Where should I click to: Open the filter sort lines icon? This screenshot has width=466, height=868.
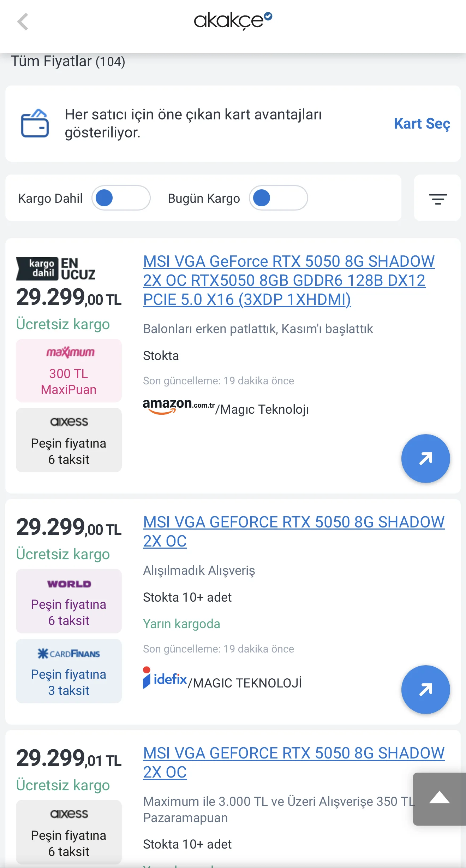point(437,199)
